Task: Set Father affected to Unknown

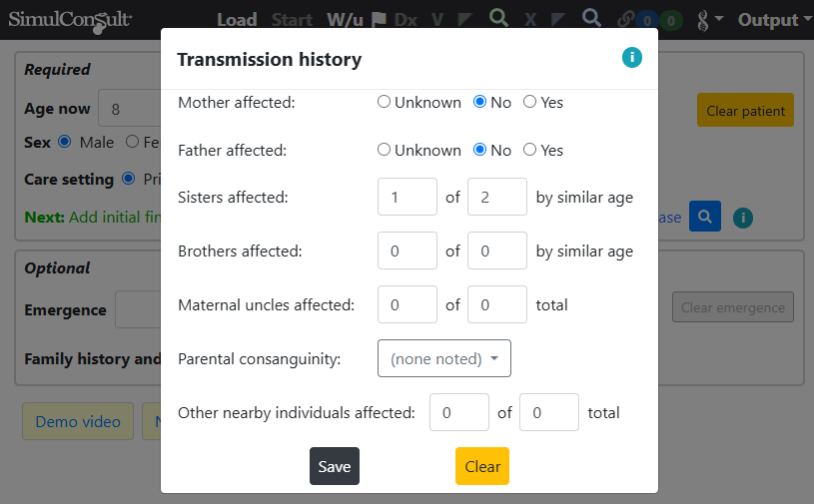Action: click(x=384, y=150)
